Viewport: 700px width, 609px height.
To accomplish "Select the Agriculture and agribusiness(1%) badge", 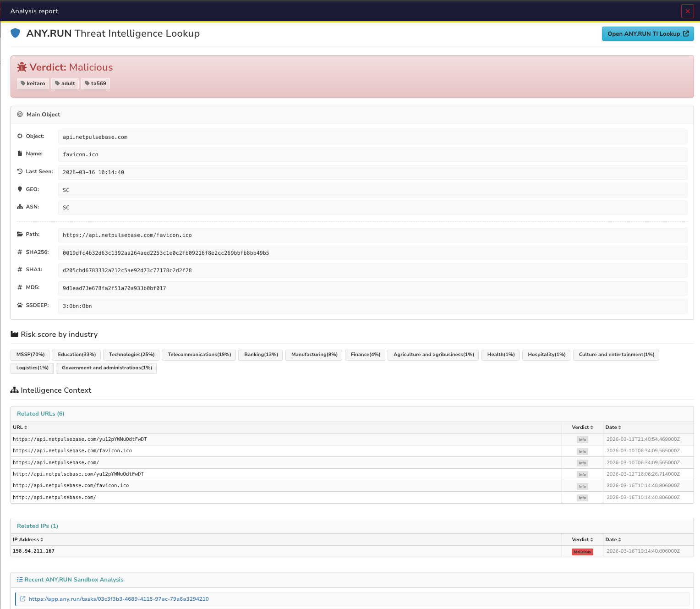I will click(x=434, y=355).
